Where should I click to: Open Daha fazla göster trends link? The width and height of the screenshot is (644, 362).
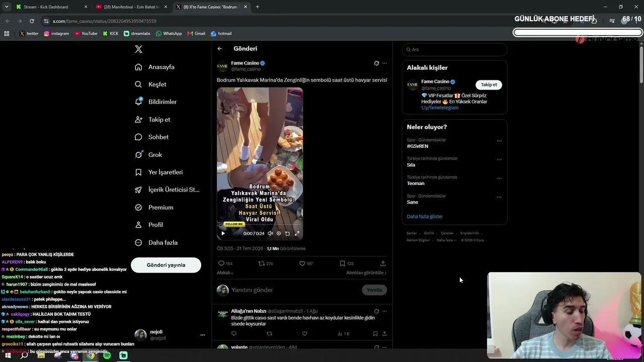[425, 217]
